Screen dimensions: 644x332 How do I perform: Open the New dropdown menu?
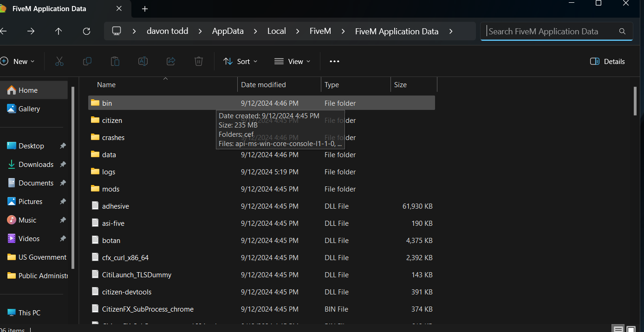pos(18,61)
